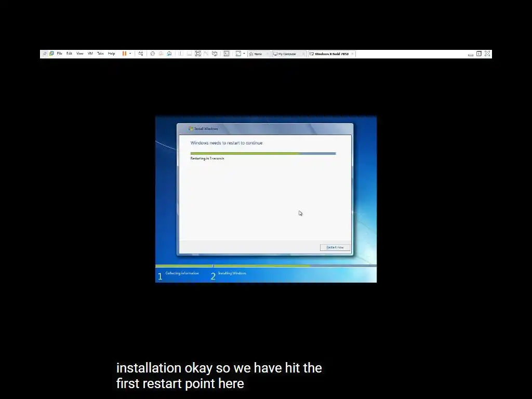The image size is (532, 399).
Task: Close the My Computer tab
Action: (x=303, y=54)
